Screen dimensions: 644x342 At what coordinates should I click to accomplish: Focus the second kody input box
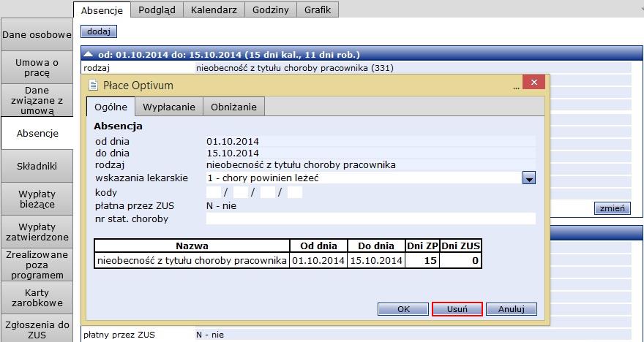click(x=241, y=192)
